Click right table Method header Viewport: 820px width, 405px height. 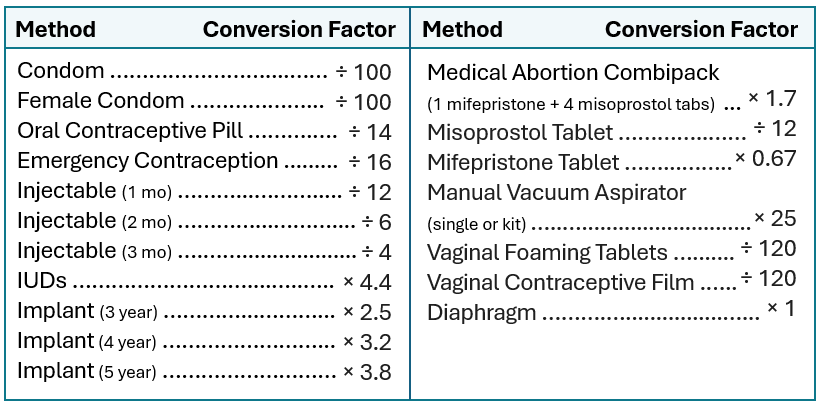pos(462,30)
